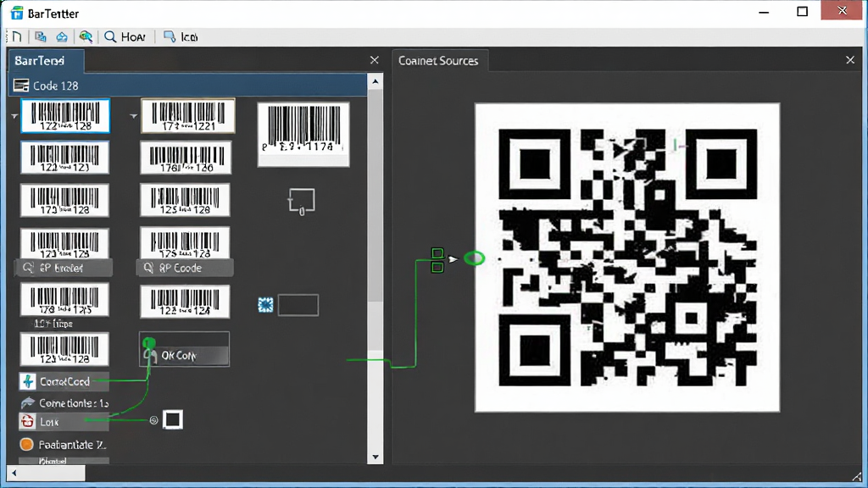Click the red basket icon beside Lork

tap(27, 422)
